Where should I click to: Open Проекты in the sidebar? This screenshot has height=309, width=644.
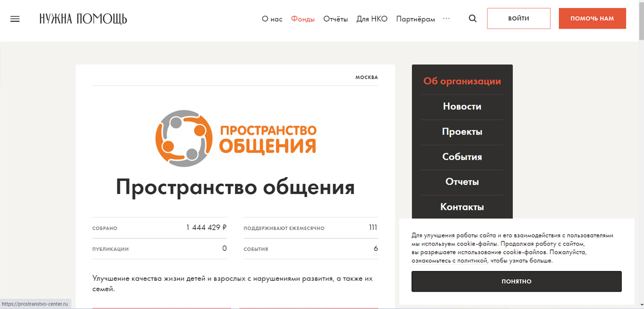click(462, 132)
